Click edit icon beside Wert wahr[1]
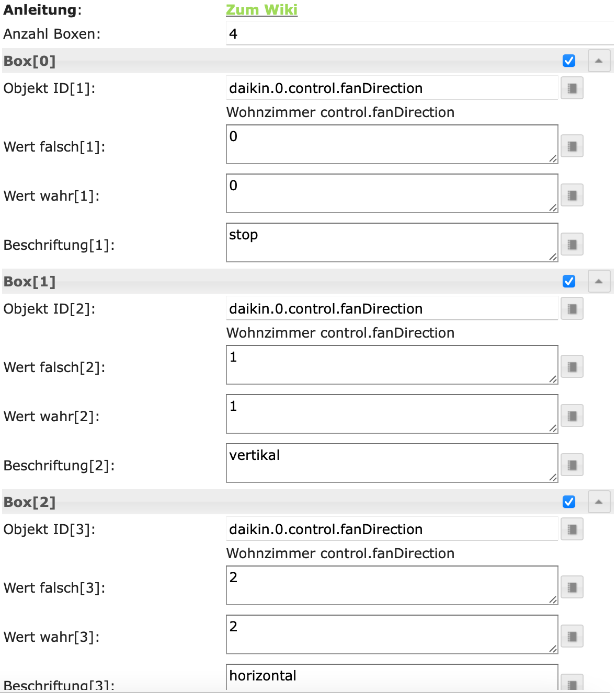Screen dimensions: 616x693 click(572, 195)
